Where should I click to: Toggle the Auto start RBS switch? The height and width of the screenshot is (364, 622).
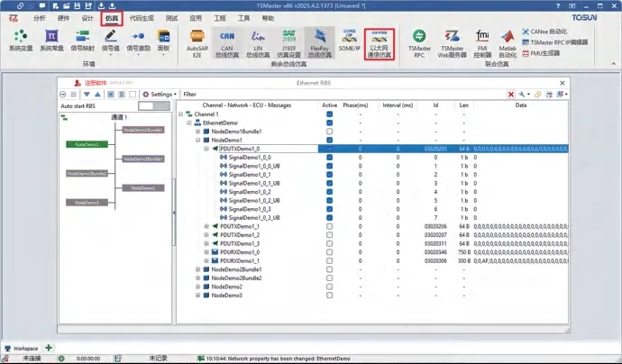[x=154, y=106]
